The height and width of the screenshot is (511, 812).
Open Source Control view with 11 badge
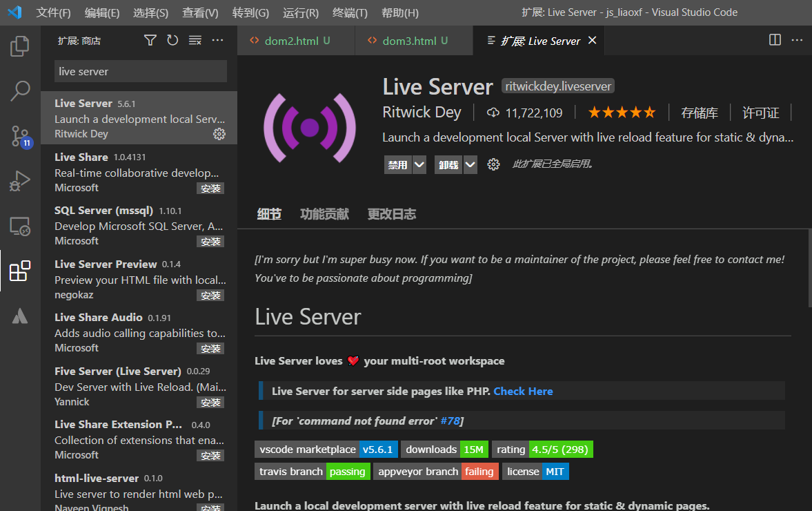click(21, 136)
